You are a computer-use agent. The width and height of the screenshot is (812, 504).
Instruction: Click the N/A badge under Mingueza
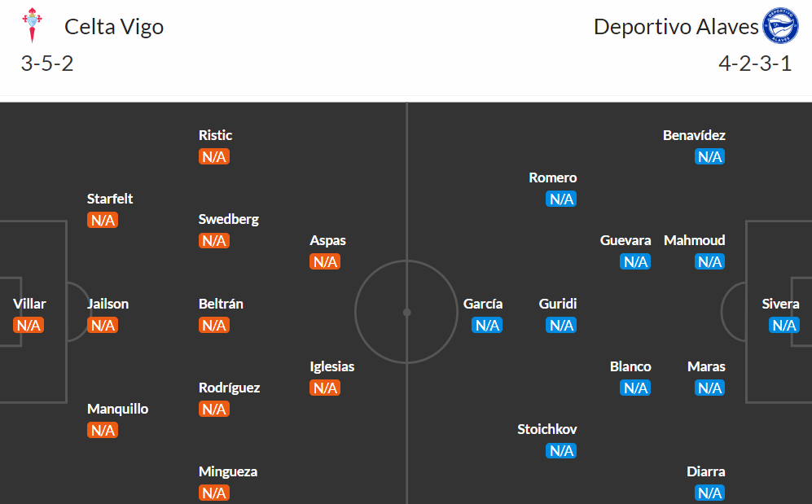coord(214,493)
